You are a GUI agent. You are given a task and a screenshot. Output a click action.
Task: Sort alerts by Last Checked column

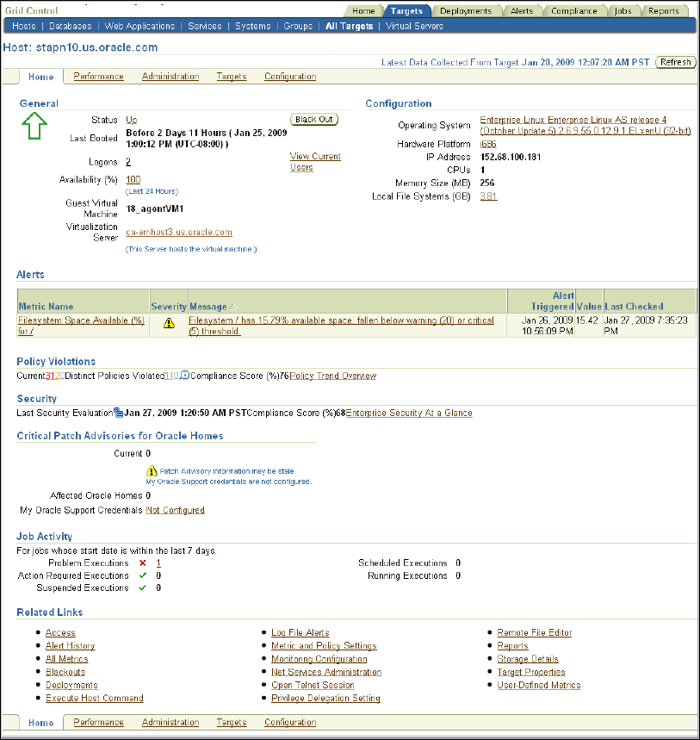point(634,307)
